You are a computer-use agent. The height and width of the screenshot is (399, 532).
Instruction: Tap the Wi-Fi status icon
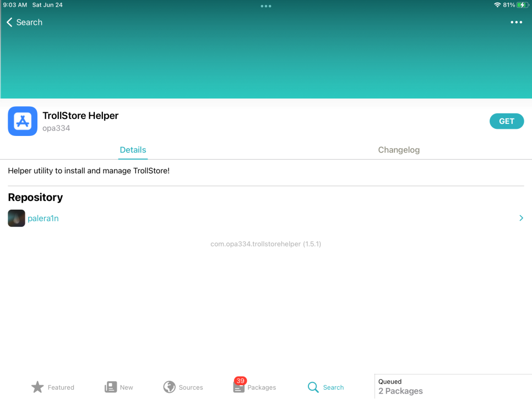(x=497, y=5)
